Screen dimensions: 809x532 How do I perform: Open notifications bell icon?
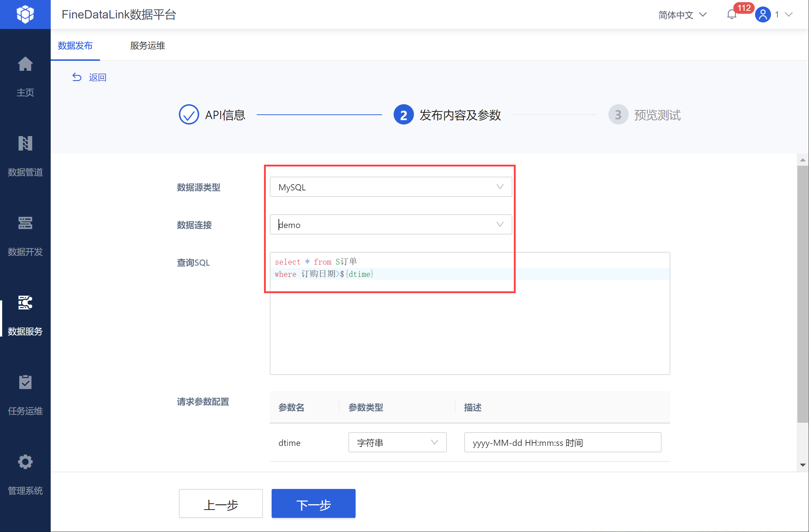click(x=732, y=14)
